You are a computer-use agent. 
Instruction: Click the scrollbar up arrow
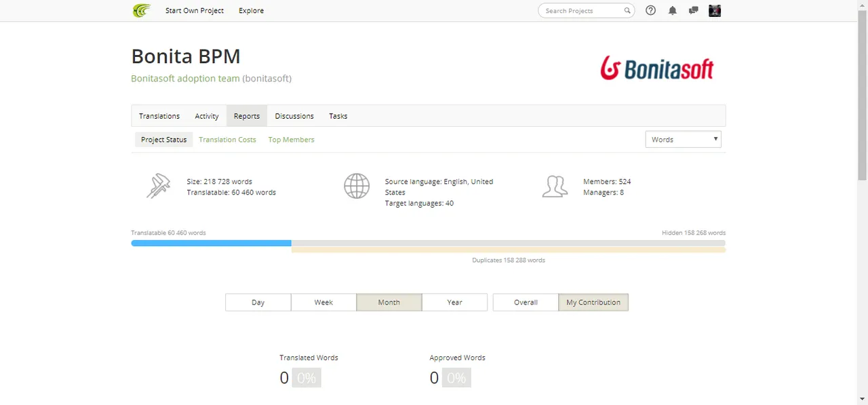[863, 5]
